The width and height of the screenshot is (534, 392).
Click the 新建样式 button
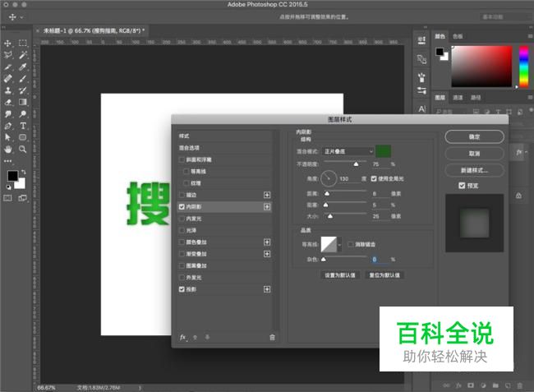coord(474,170)
